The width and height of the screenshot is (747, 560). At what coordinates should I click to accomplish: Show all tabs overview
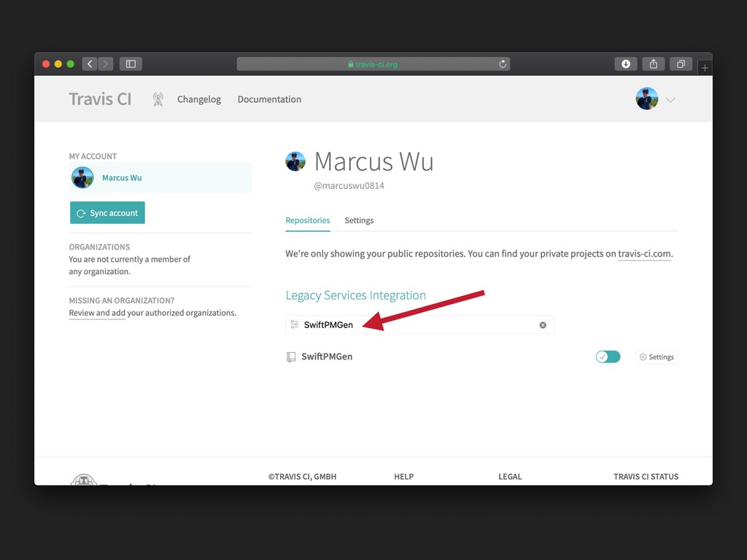[681, 64]
